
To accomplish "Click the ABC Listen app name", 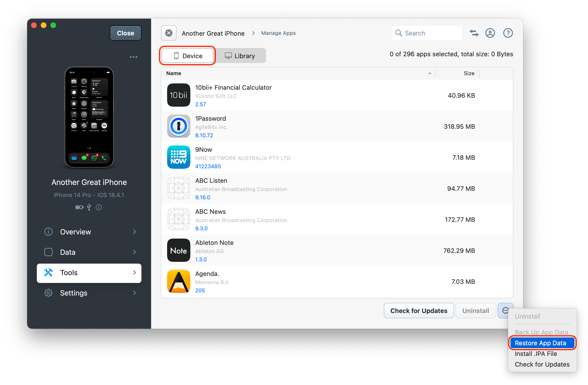I will (211, 181).
